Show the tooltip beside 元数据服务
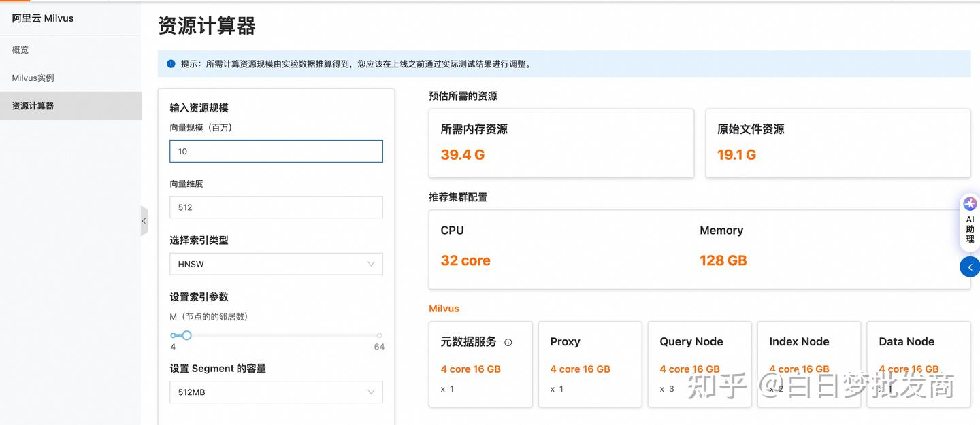980x425 pixels. tap(507, 342)
